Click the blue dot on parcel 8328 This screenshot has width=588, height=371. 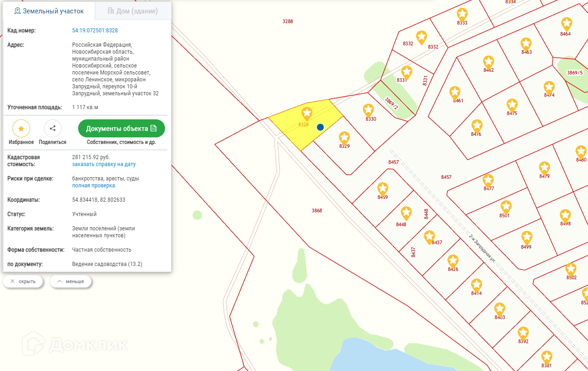[x=320, y=127]
